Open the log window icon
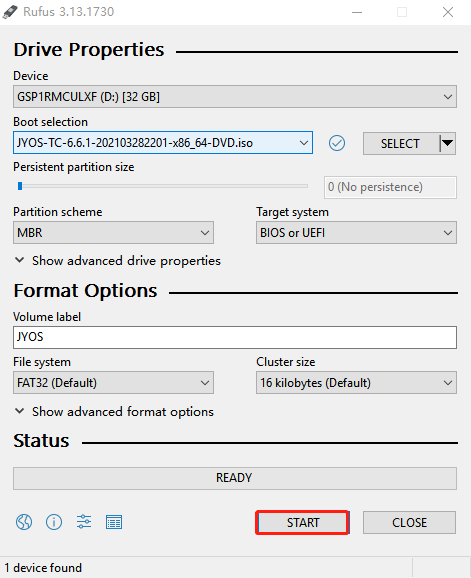This screenshot has width=471, height=578. pyautogui.click(x=114, y=522)
